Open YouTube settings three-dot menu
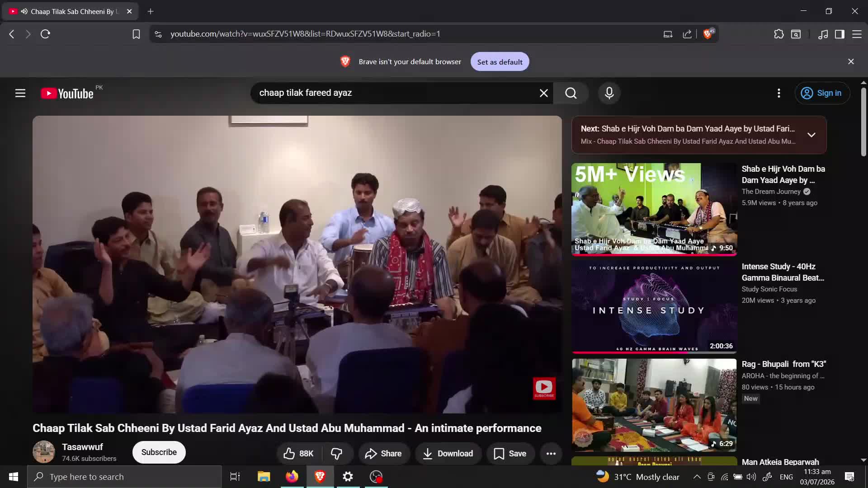This screenshot has width=868, height=488. tap(778, 93)
